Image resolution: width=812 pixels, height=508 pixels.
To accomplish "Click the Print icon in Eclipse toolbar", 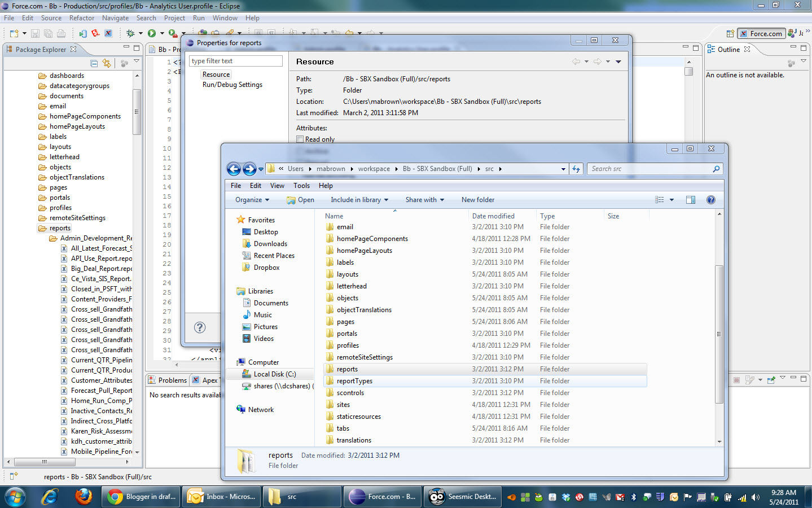I will pyautogui.click(x=61, y=33).
